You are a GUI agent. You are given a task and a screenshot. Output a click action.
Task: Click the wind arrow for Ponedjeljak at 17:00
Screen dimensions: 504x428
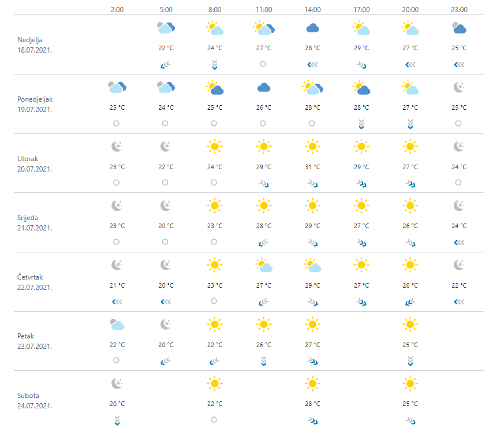tap(361, 124)
